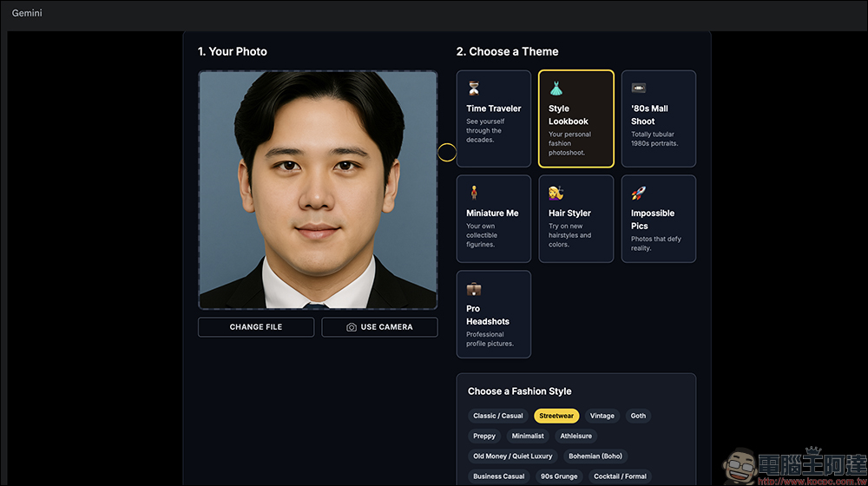Click the '2. Choose a Theme' heading
This screenshot has height=486, width=868.
click(507, 51)
